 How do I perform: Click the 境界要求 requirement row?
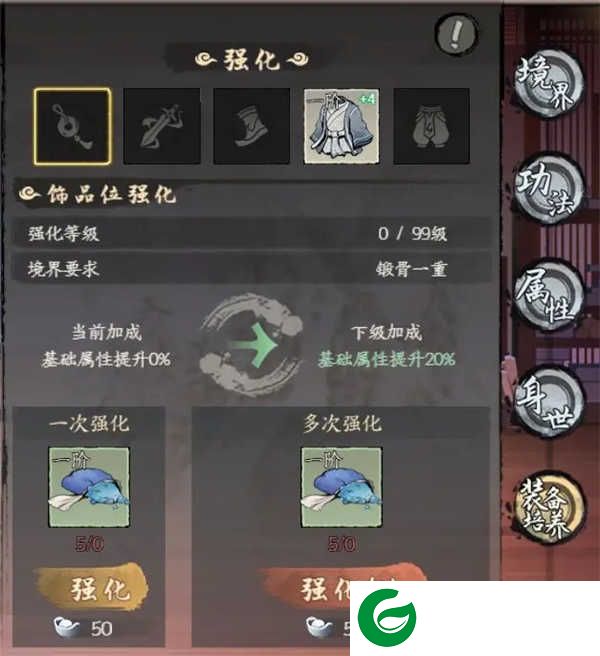[x=251, y=269]
